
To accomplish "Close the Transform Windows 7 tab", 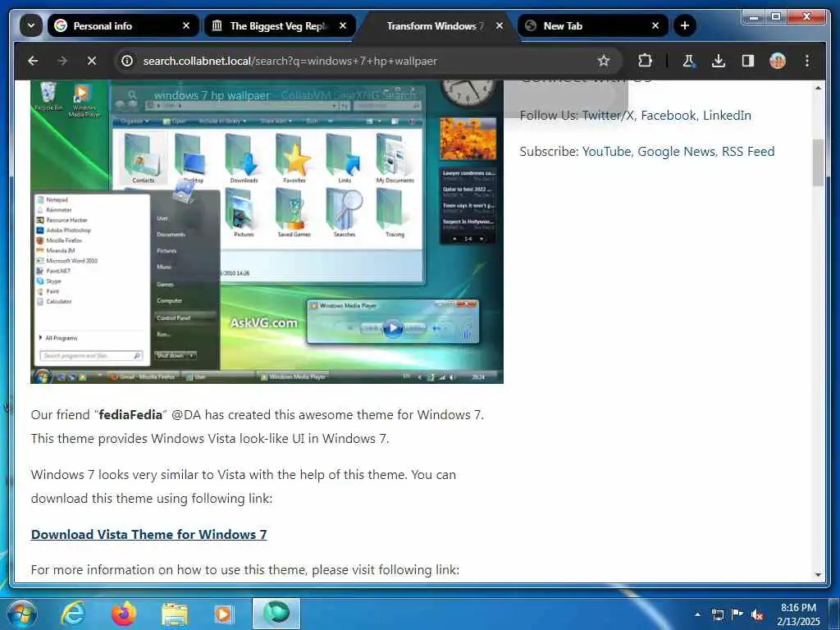I will (500, 25).
